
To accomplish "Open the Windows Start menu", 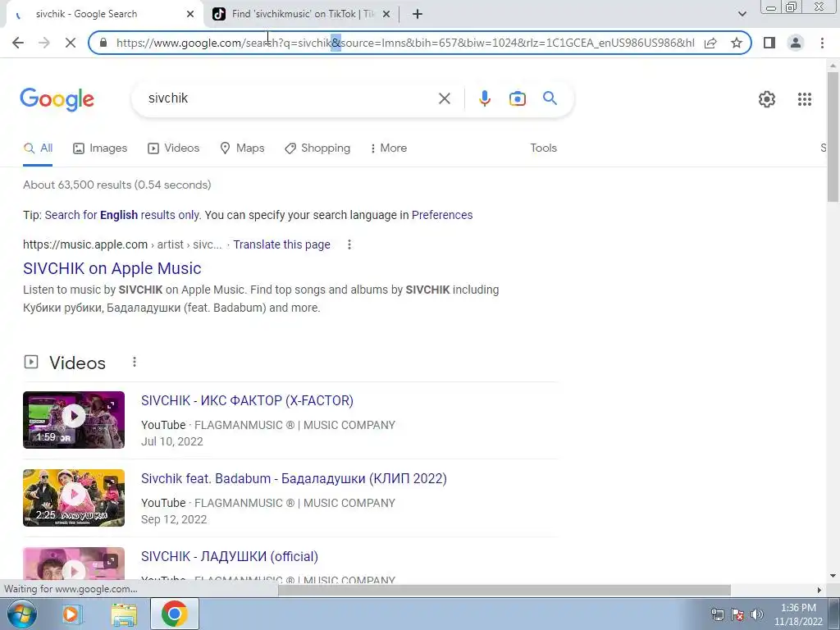I will [x=22, y=614].
